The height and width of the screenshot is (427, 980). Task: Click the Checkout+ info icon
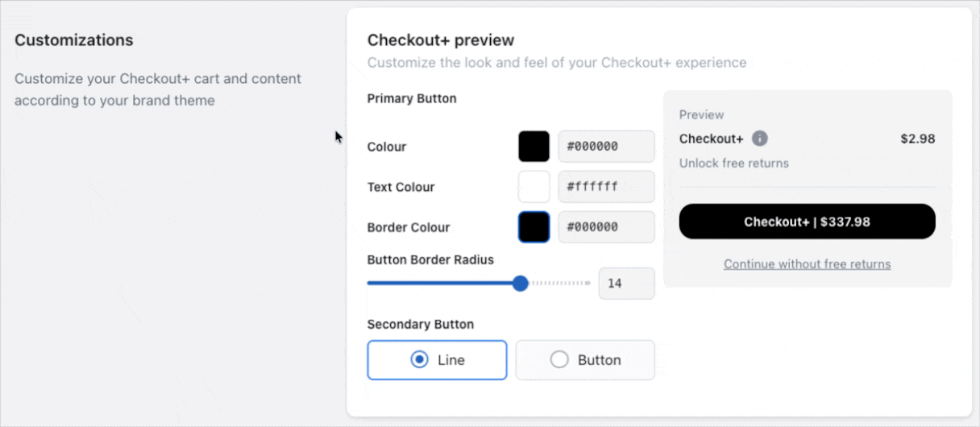[x=759, y=139]
